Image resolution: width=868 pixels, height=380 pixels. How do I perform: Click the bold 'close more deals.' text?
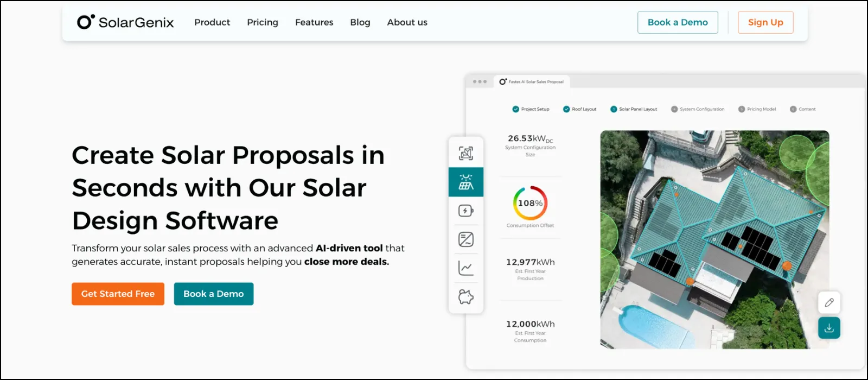pos(347,262)
